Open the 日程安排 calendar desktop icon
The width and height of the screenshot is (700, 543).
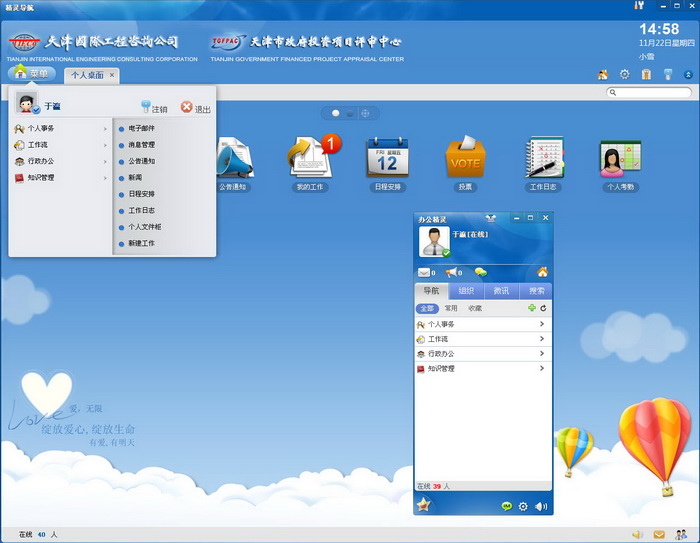point(386,159)
